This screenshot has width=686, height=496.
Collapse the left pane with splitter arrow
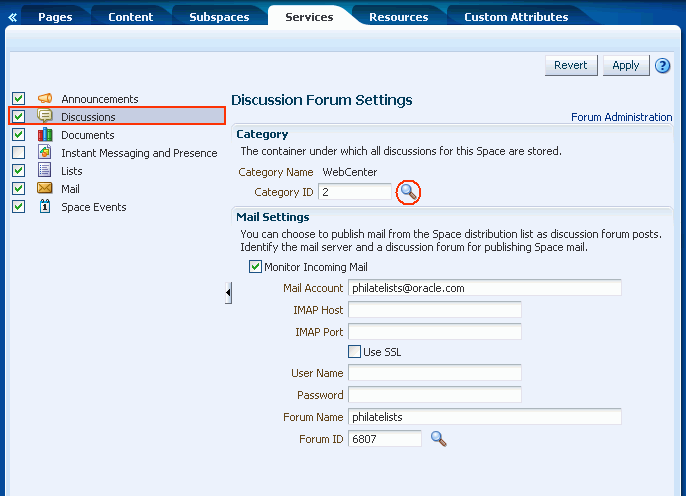228,292
